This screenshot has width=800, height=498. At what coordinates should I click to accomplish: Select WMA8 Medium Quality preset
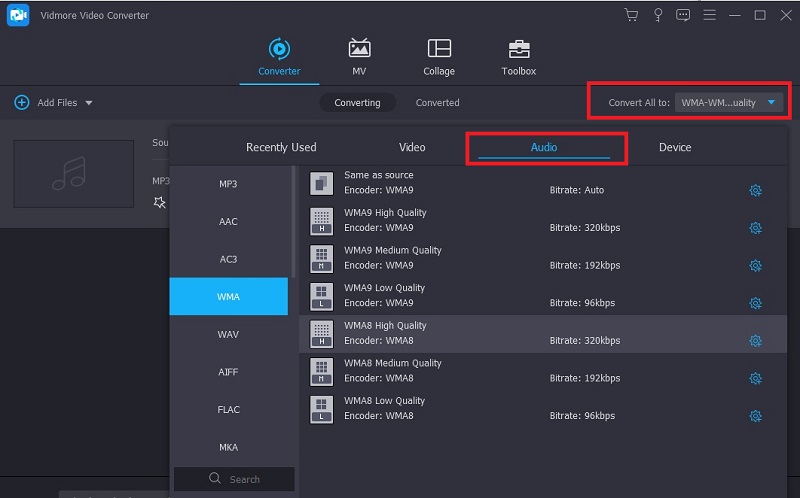coord(542,371)
